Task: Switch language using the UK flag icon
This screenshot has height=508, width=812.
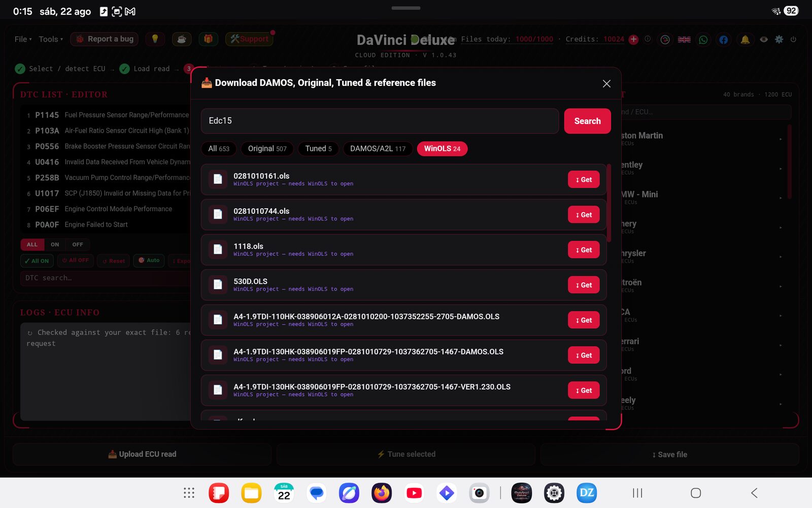Action: tap(684, 39)
